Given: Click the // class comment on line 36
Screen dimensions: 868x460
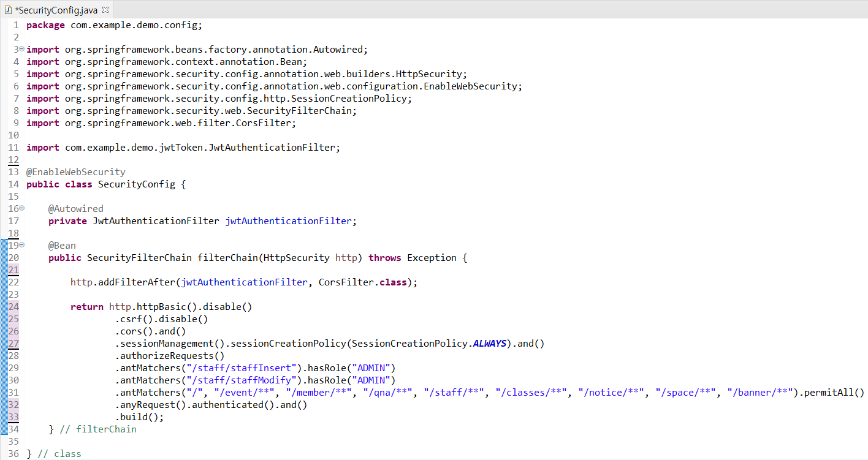Looking at the screenshot, I should (59, 454).
